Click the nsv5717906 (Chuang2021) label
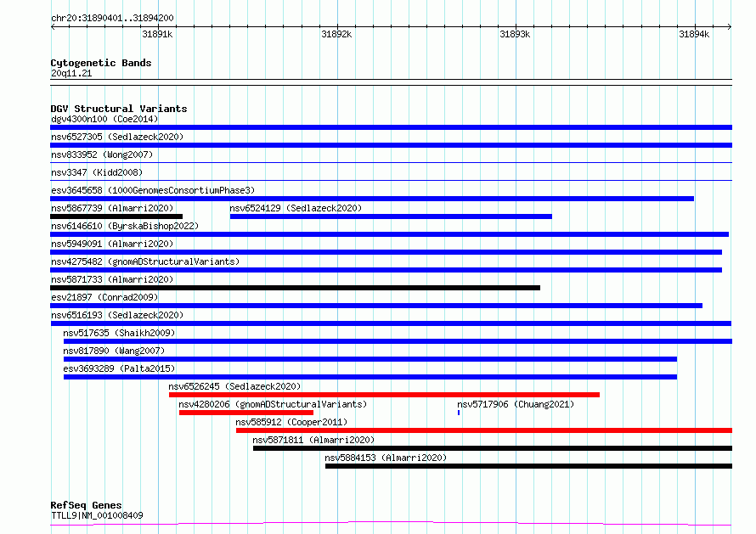This screenshot has height=534, width=756. 516,404
